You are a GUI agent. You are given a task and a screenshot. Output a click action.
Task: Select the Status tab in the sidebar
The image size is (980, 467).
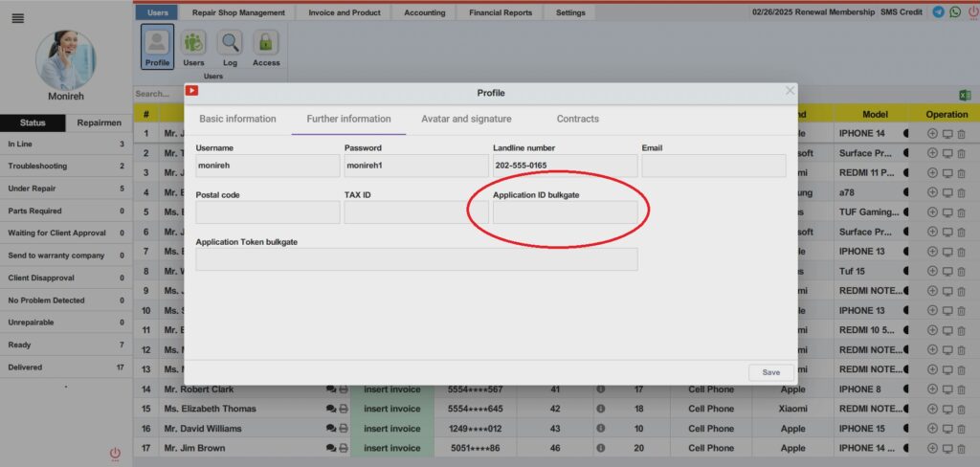33,122
